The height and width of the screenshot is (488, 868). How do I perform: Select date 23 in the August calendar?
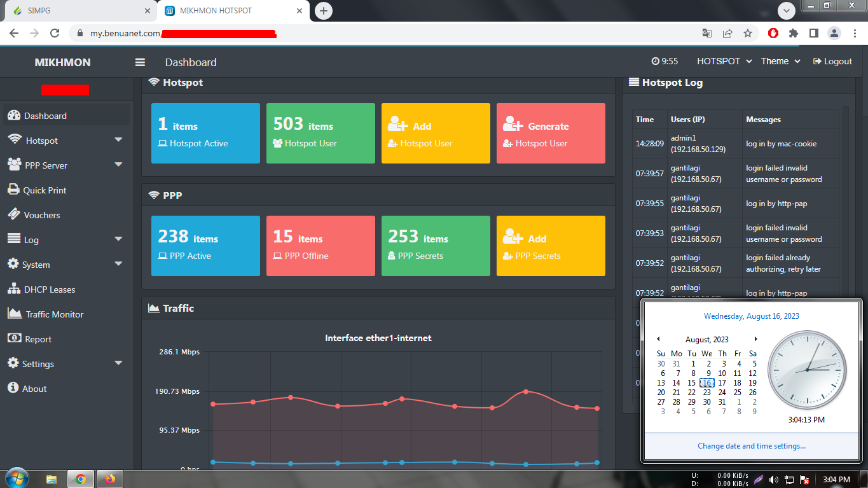coord(707,393)
